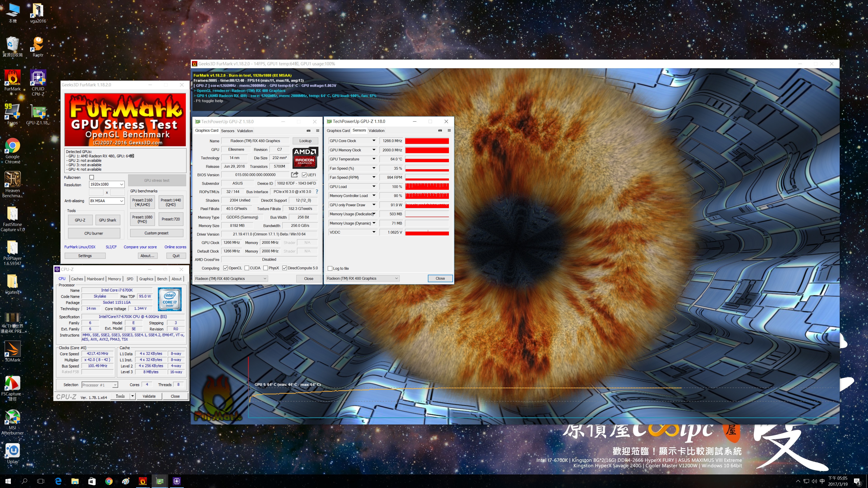
Task: Open the Online scores link
Action: (175, 247)
